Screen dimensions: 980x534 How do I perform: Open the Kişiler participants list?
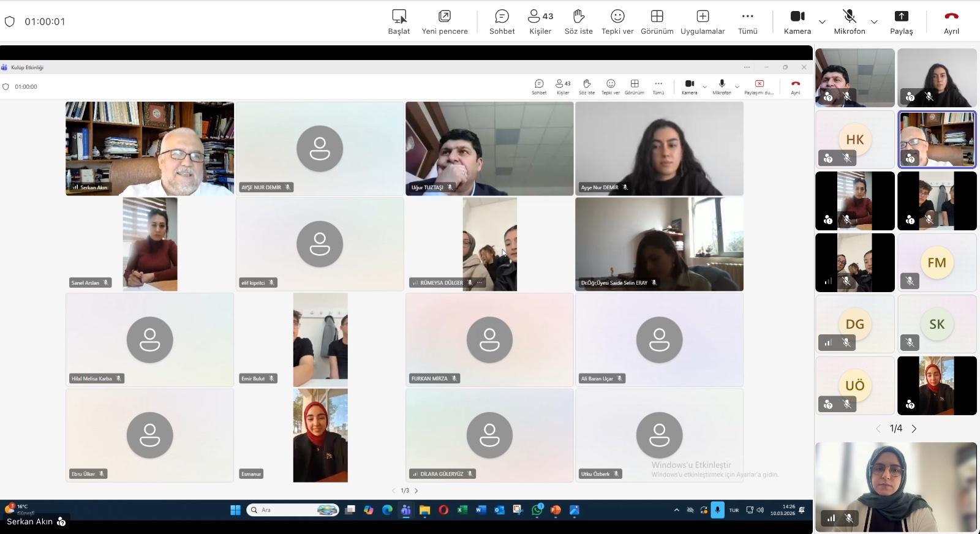tap(540, 21)
